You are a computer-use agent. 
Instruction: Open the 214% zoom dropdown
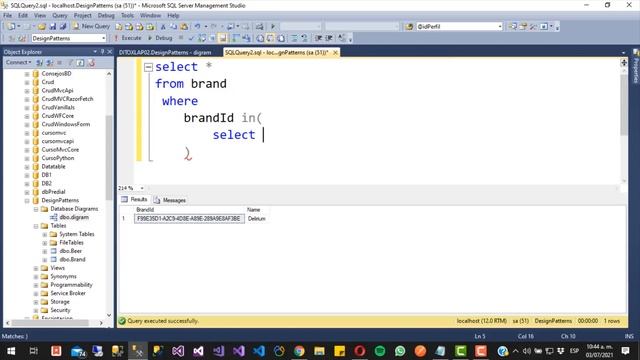142,188
